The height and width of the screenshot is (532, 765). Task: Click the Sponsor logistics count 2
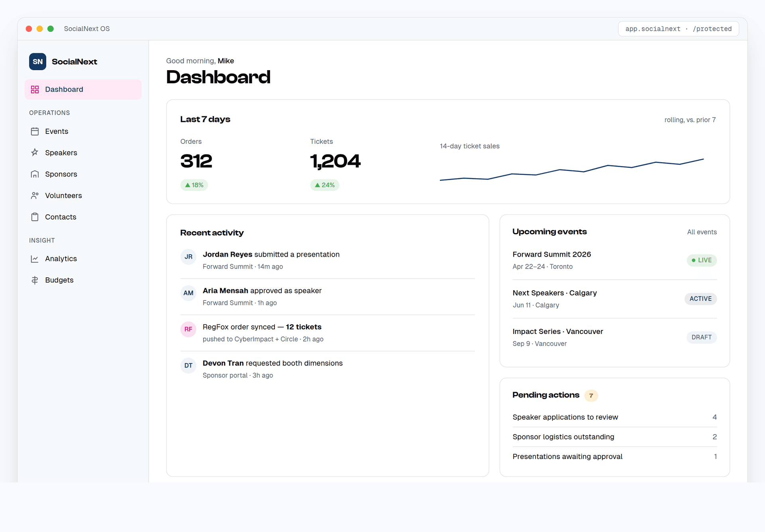[x=714, y=437]
